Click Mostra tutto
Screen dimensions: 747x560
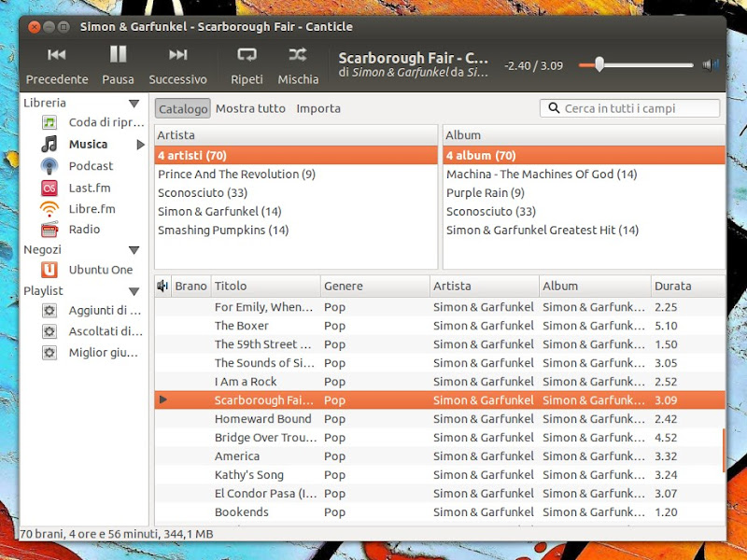250,108
